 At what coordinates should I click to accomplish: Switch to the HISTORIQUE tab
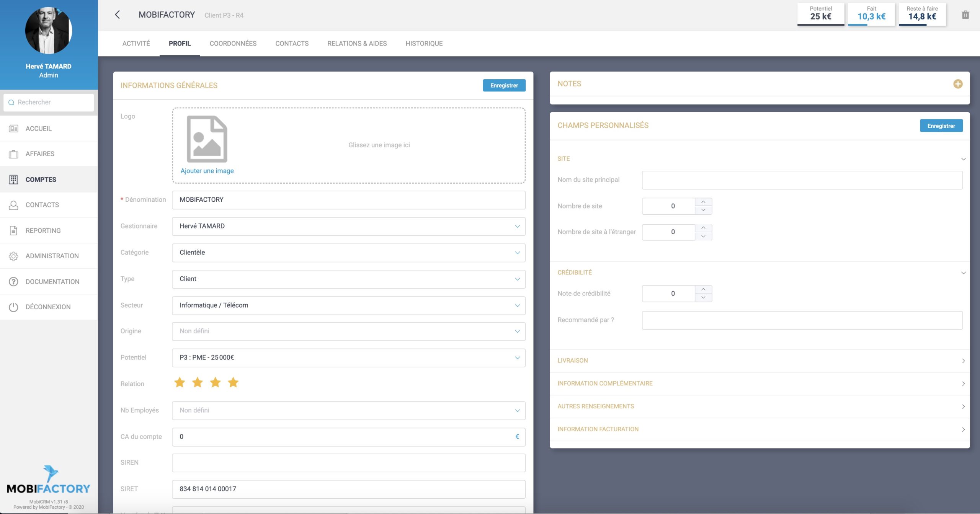tap(424, 43)
